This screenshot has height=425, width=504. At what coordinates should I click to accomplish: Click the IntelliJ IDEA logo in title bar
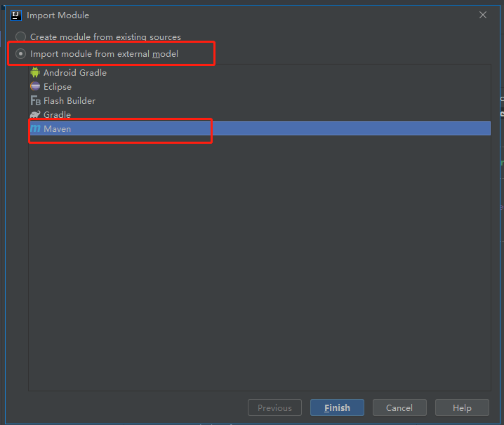(x=16, y=15)
